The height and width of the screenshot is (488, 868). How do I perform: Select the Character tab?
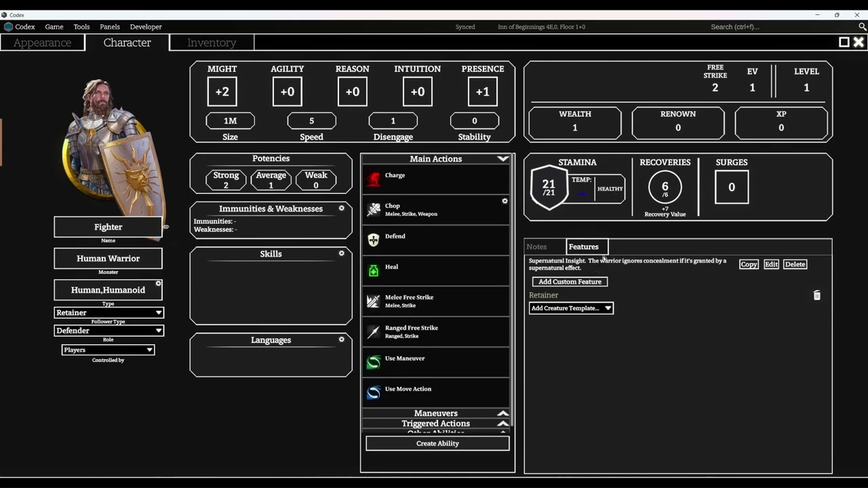click(127, 43)
